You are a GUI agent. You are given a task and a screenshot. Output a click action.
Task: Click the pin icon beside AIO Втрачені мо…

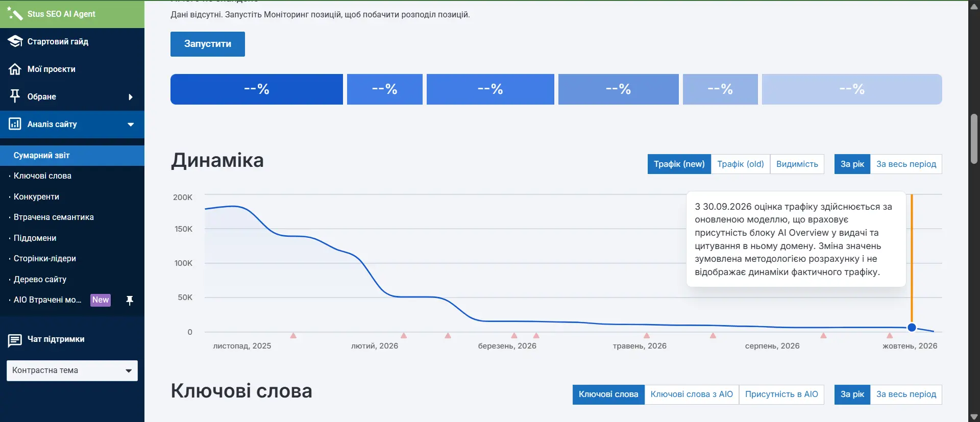click(x=130, y=300)
